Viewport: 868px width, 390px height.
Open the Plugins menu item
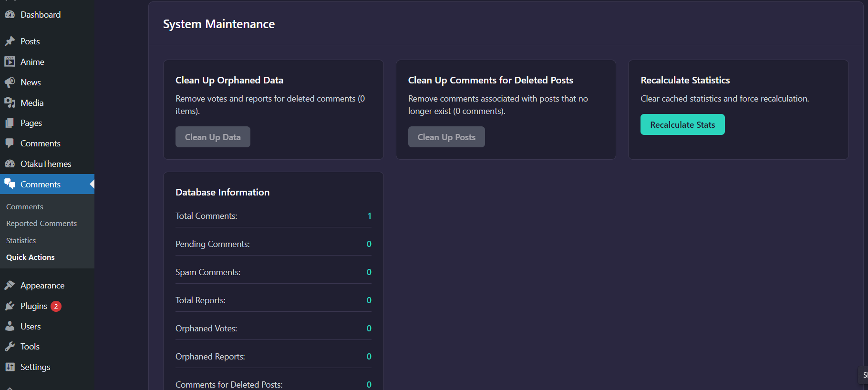click(33, 306)
